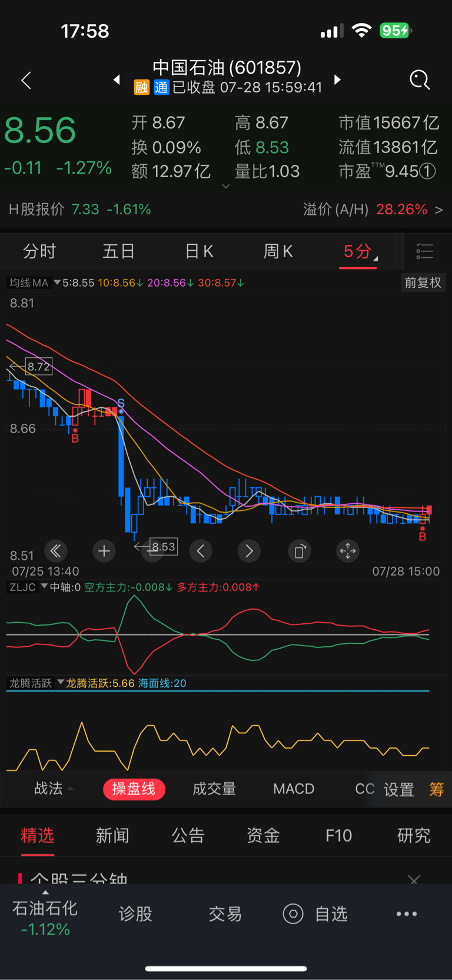Tap the 8.53 low price label
452x980 pixels.
point(164,547)
